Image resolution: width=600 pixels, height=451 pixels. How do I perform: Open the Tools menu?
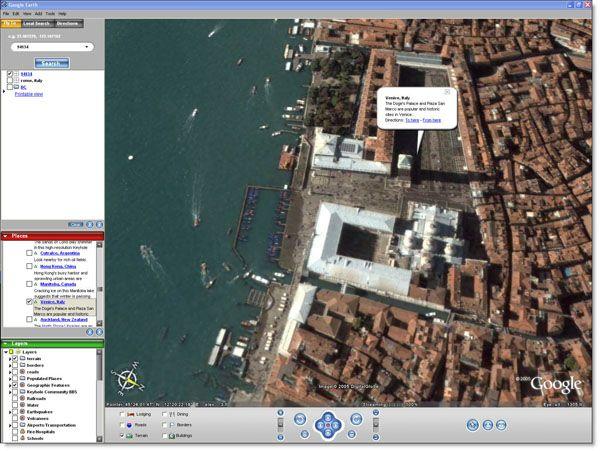tap(50, 13)
